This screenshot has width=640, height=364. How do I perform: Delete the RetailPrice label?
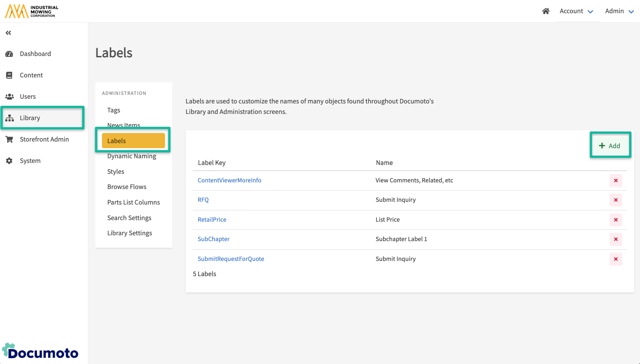tap(615, 220)
